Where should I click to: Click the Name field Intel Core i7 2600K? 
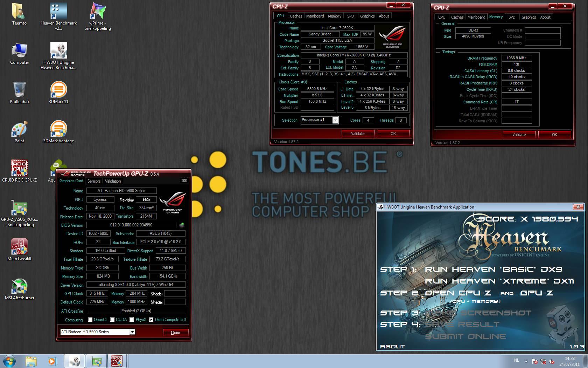click(x=337, y=28)
